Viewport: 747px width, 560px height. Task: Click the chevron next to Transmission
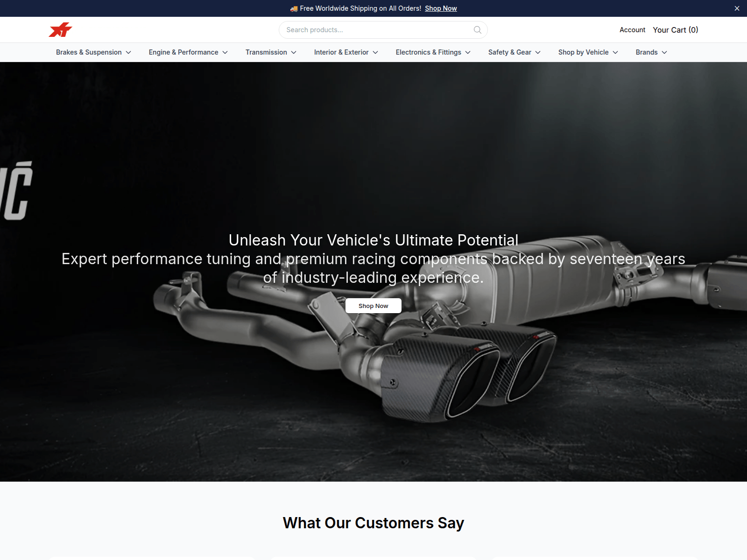pyautogui.click(x=294, y=52)
